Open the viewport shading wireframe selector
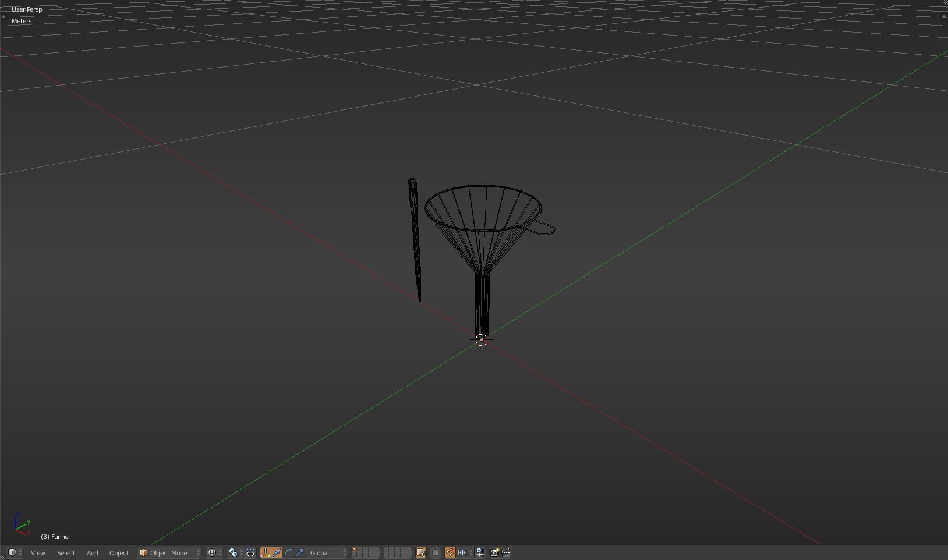 [x=214, y=552]
